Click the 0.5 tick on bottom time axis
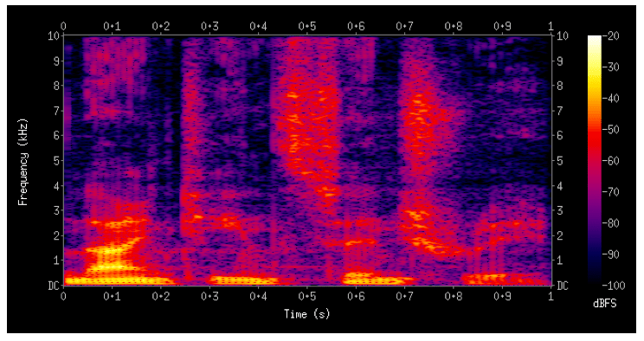This screenshot has height=341, width=644. [x=306, y=296]
